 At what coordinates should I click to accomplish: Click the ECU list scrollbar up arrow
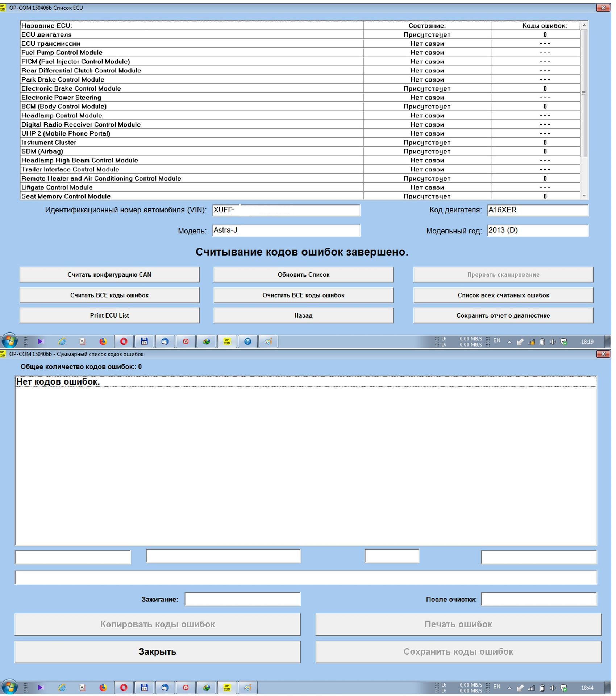584,25
